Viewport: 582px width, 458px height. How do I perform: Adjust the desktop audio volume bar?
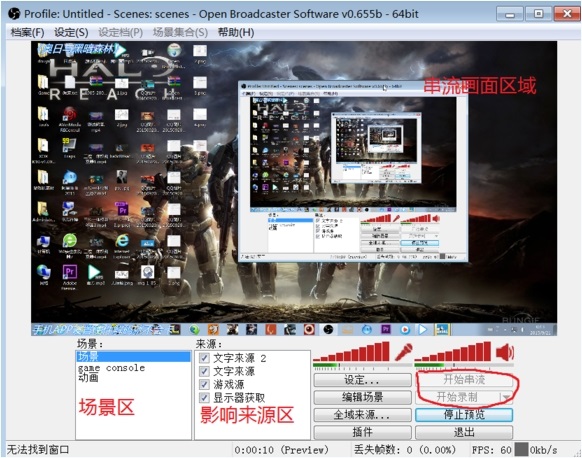click(453, 352)
